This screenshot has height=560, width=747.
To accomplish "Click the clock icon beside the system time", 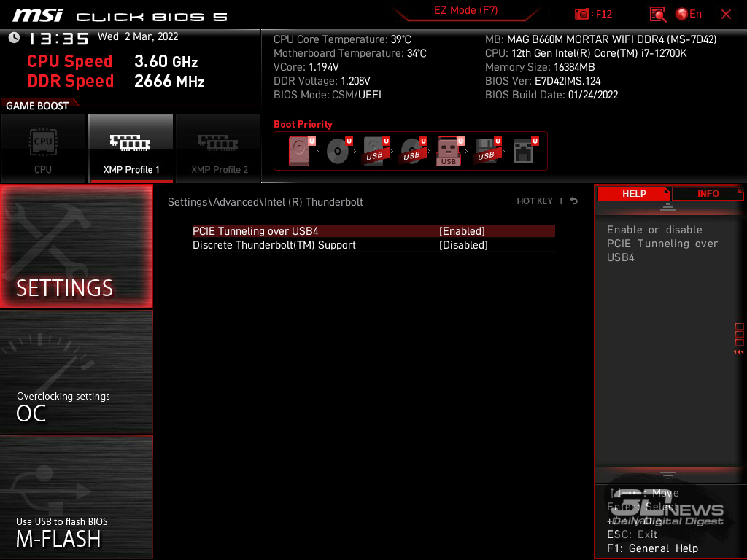I will [x=15, y=38].
